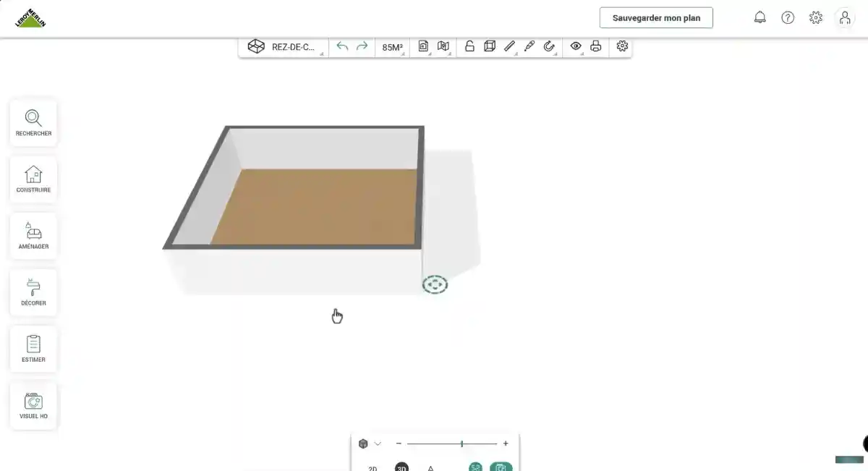868x471 pixels.
Task: Click the minus zoom-out button
Action: point(399,444)
